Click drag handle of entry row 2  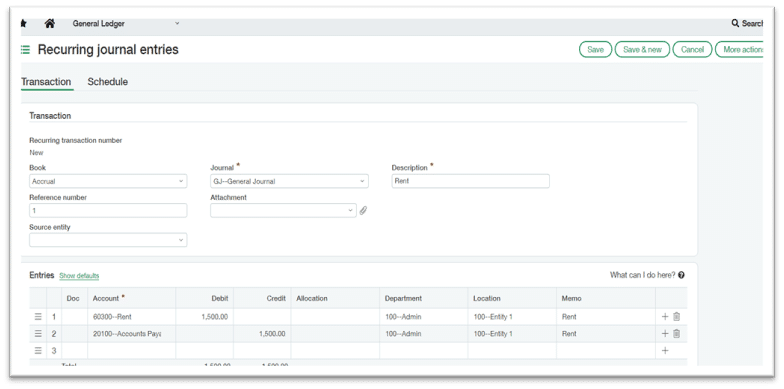pos(38,334)
